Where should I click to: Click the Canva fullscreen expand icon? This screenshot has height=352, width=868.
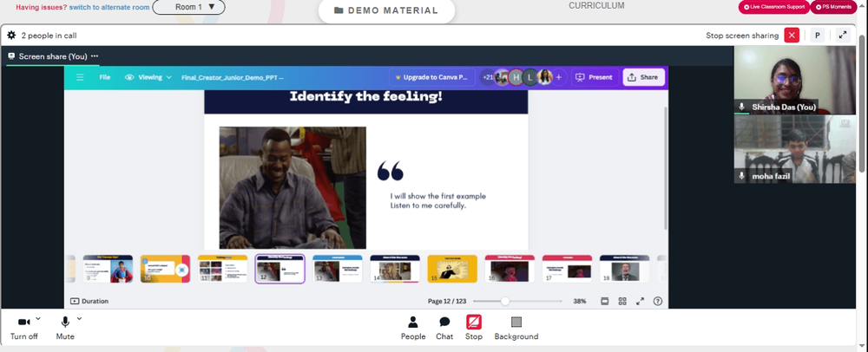click(640, 301)
